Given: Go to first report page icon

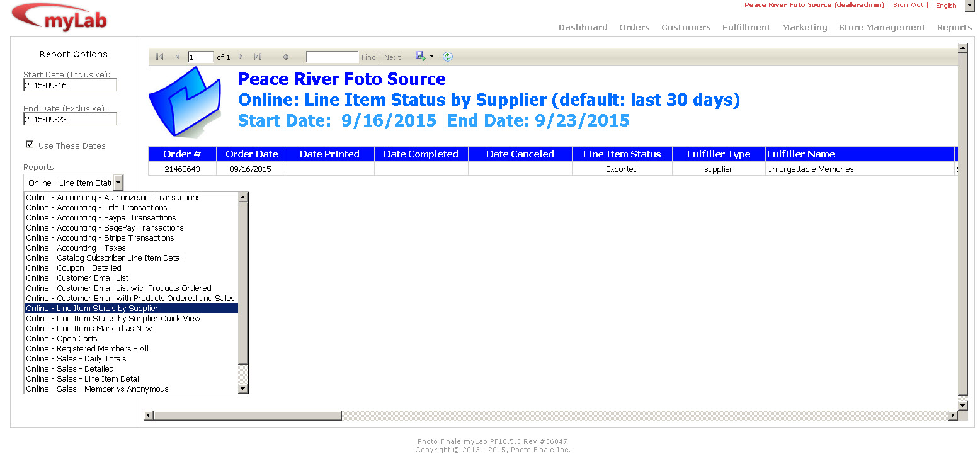Looking at the screenshot, I should (x=159, y=57).
